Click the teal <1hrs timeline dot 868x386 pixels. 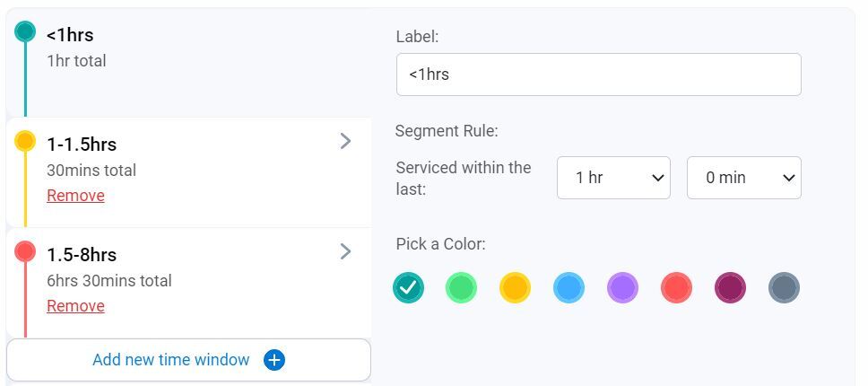[25, 31]
